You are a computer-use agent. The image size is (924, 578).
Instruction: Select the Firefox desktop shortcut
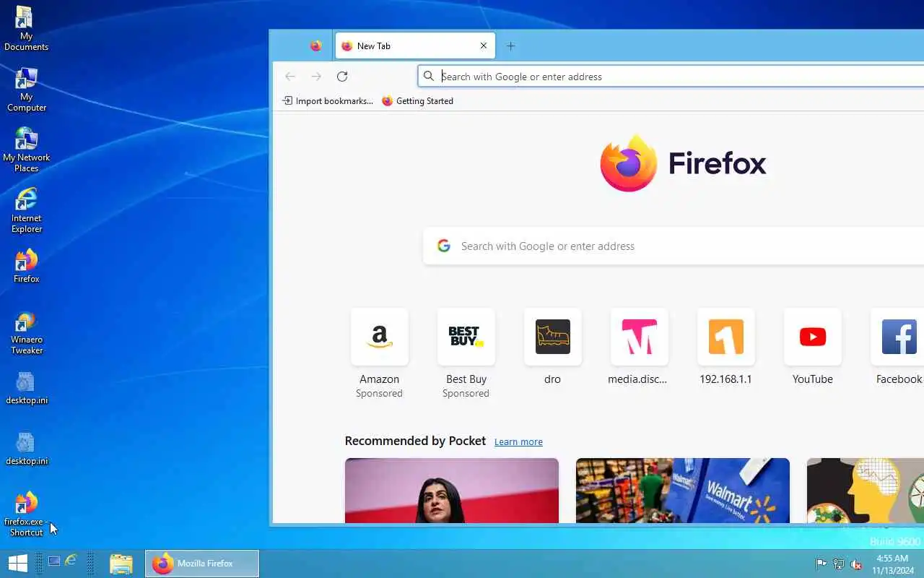click(26, 266)
